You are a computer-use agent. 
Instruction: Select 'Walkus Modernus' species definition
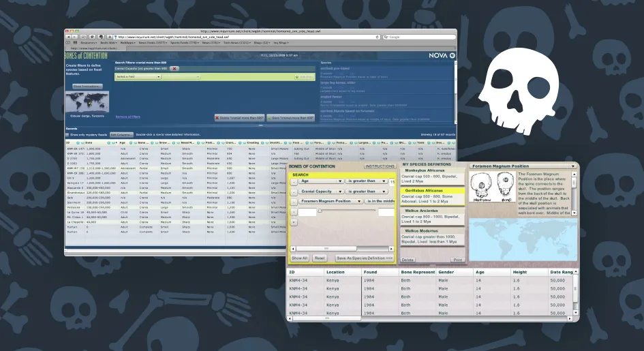pyautogui.click(x=433, y=236)
